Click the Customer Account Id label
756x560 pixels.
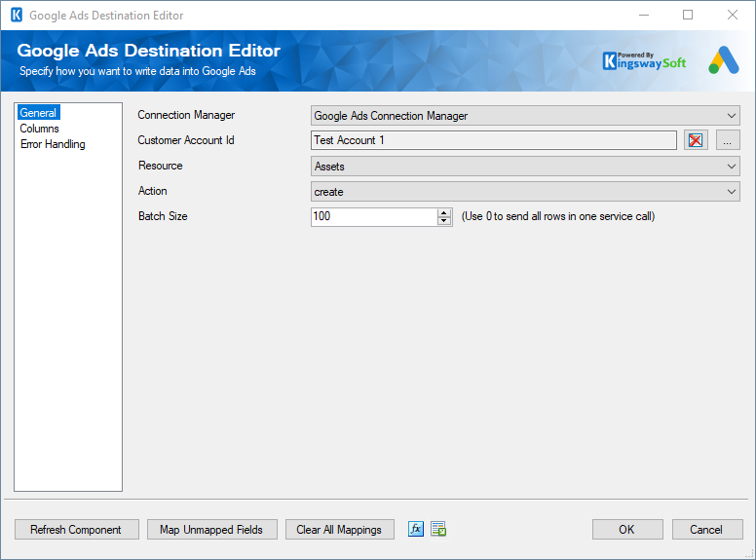(x=186, y=140)
